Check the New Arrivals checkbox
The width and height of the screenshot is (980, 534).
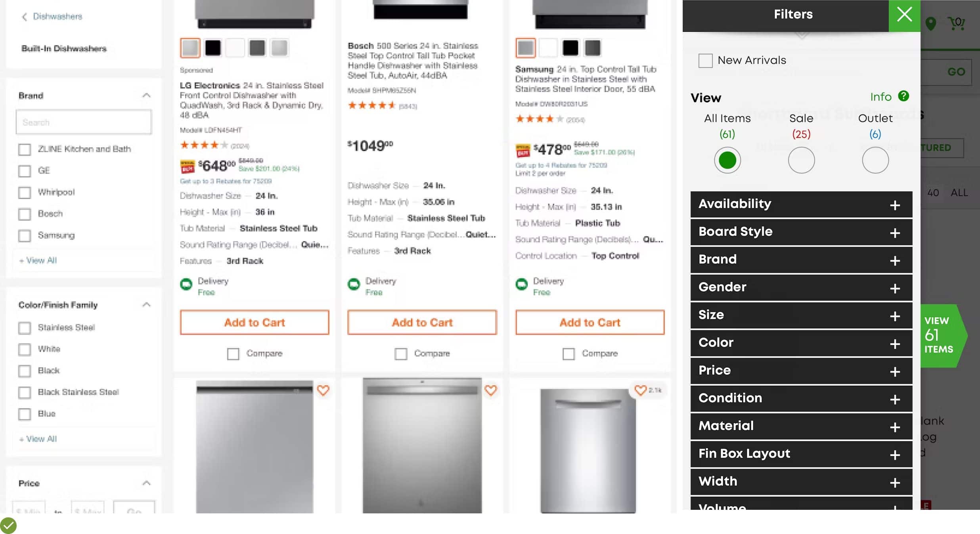click(x=705, y=61)
